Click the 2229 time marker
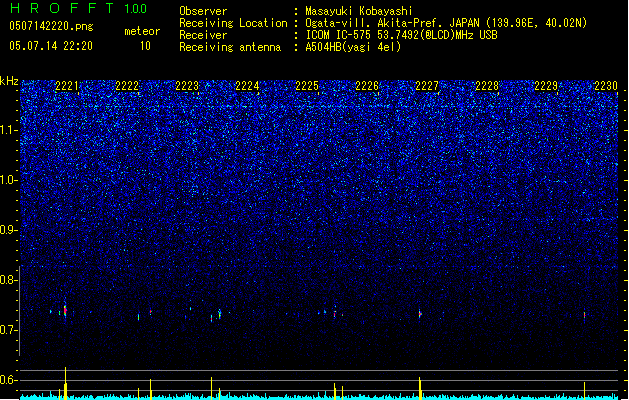Viewport: 629px width, 400px height. (546, 86)
